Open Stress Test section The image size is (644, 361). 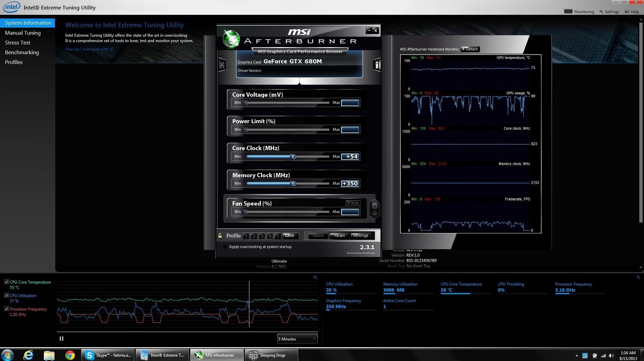[18, 42]
